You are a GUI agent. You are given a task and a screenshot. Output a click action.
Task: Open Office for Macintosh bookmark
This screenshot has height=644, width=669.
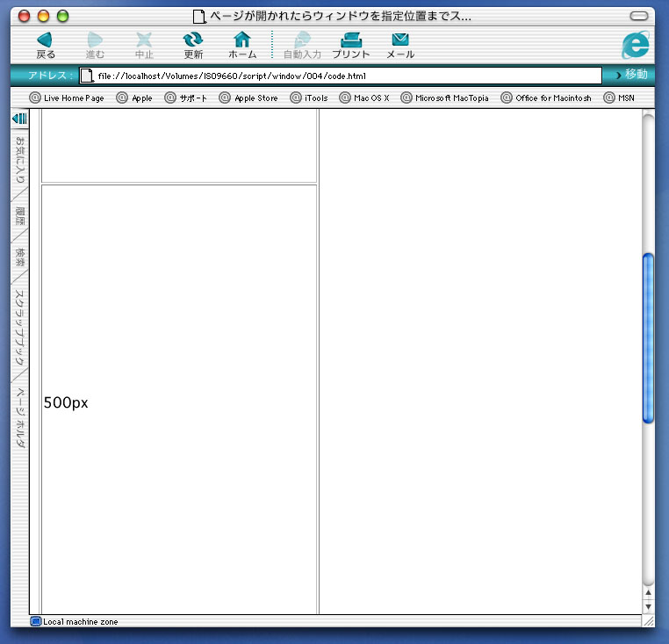coord(546,98)
